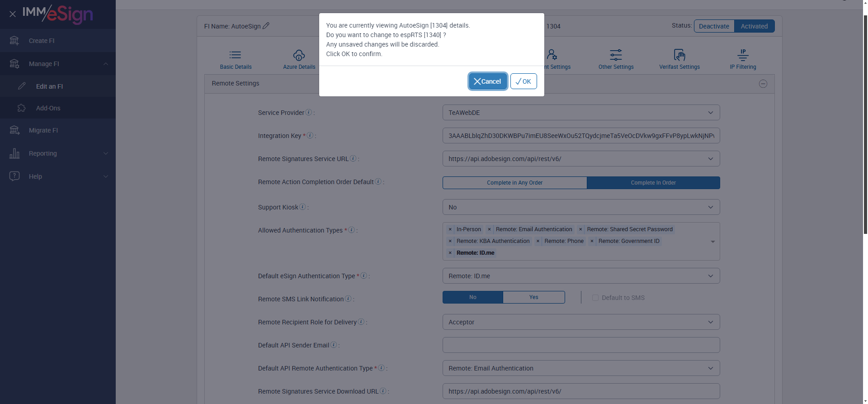
Task: Remove the Remote: ID.me tag
Action: [450, 253]
